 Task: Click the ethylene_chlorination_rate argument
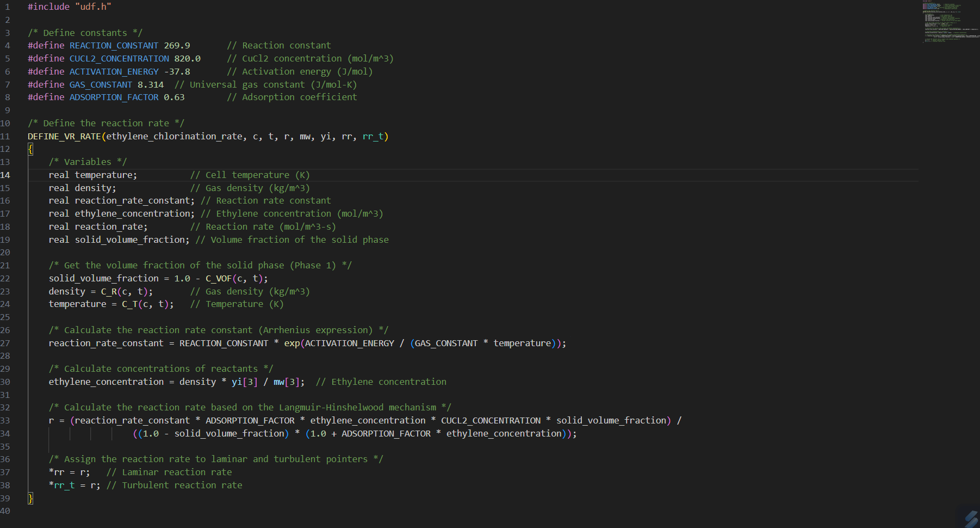[x=175, y=136]
